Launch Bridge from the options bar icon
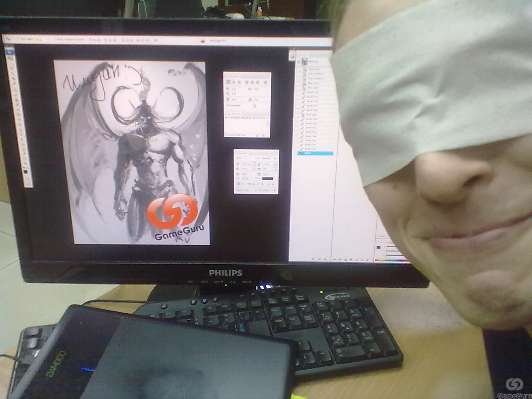 pos(203,41)
